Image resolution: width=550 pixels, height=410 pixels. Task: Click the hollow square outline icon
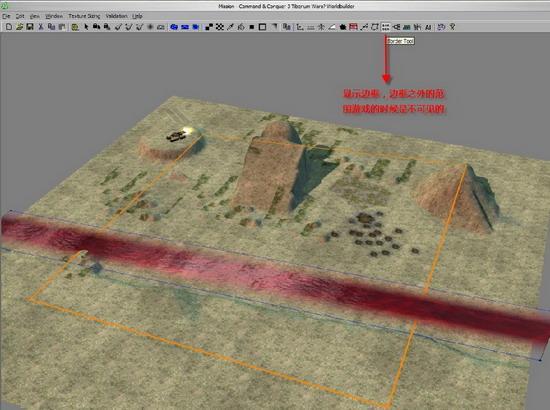pyautogui.click(x=262, y=27)
